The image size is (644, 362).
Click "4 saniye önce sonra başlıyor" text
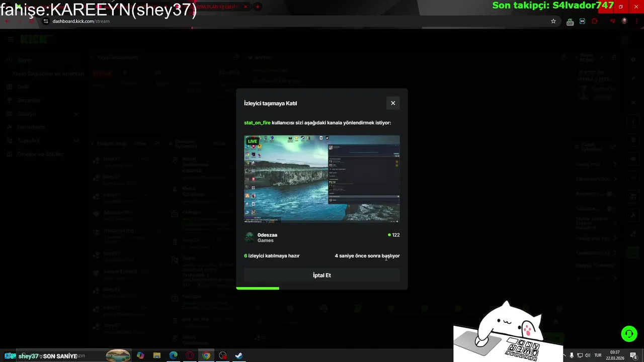pos(367,256)
